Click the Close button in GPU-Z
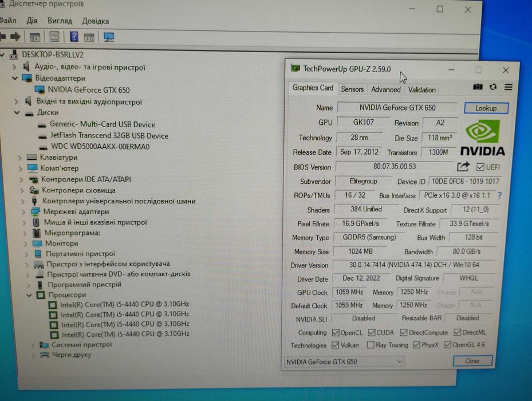Viewport: 532px width, 401px height. tap(472, 360)
